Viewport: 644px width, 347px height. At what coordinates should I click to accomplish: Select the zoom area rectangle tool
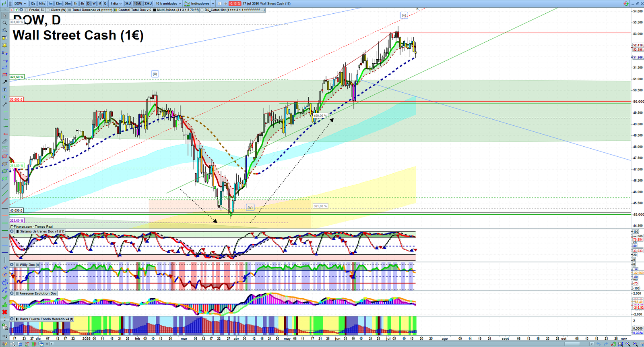4,30
